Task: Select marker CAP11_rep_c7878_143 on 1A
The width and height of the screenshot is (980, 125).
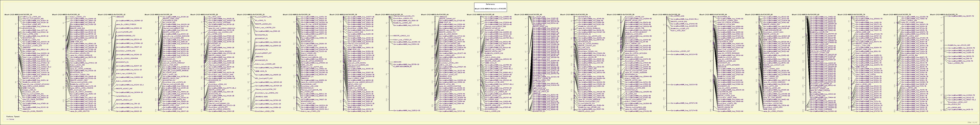Action: 32,17
